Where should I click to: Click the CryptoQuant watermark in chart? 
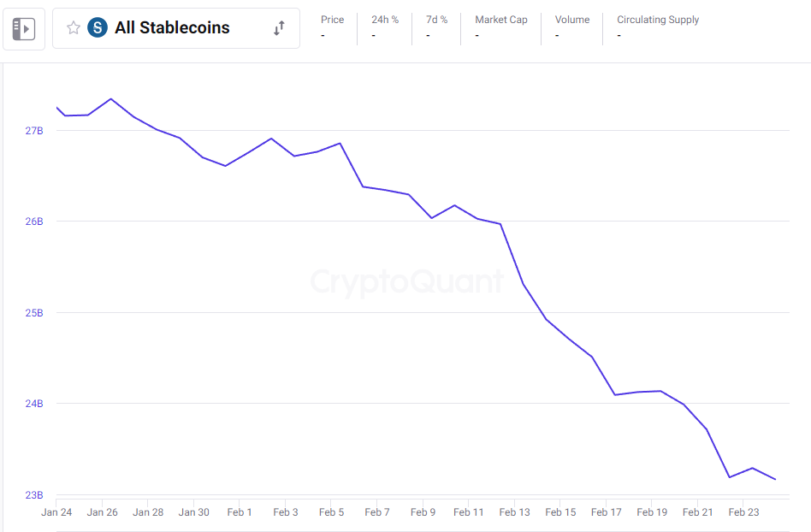point(407,281)
